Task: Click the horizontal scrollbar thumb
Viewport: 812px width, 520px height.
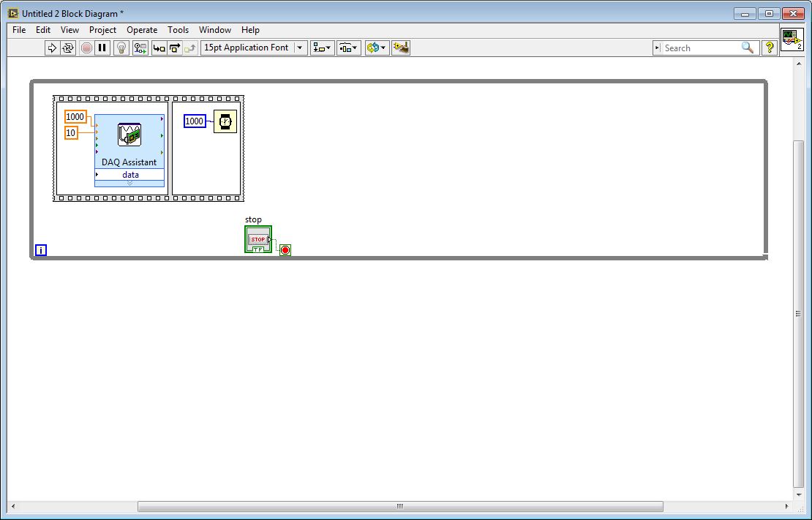Action: pos(400,506)
